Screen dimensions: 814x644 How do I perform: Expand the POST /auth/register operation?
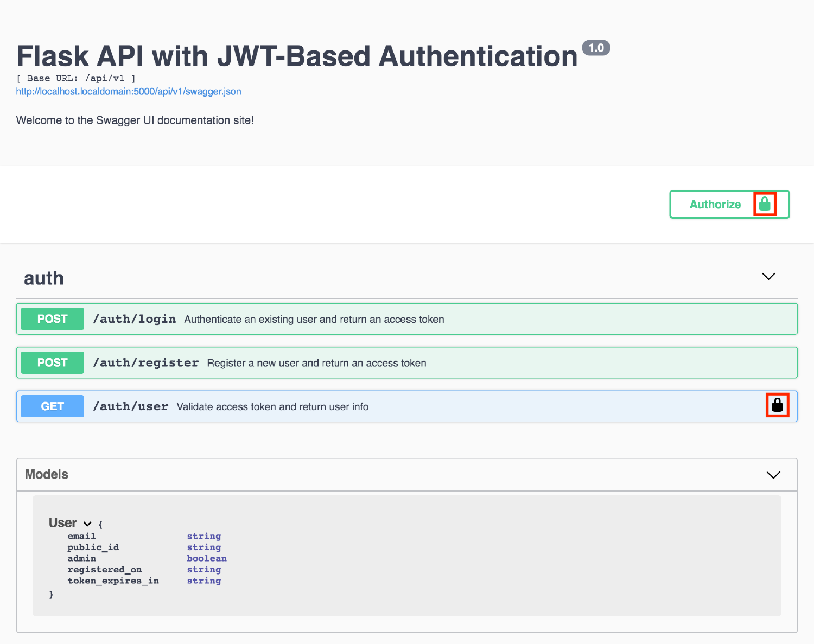[x=407, y=362]
